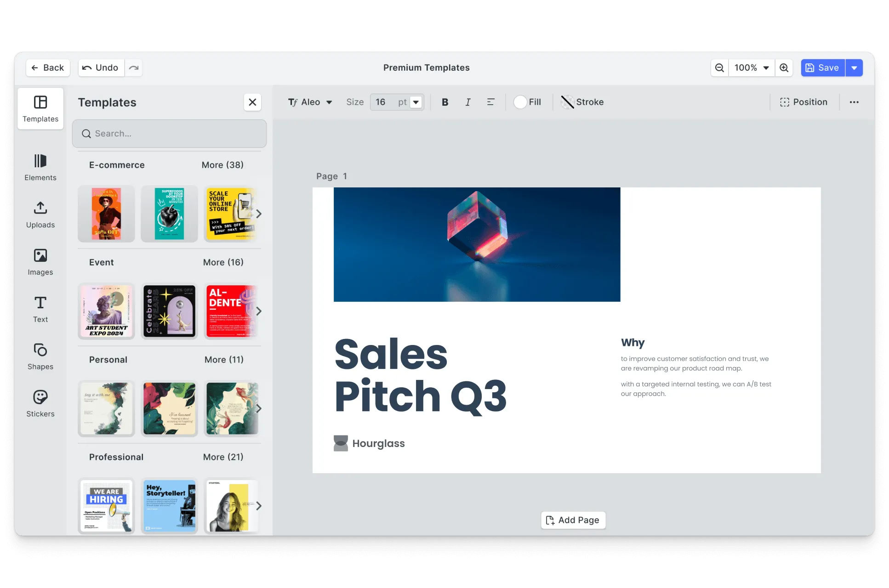The height and width of the screenshot is (588, 889).
Task: Select the Why heading on the canvas
Action: point(633,343)
